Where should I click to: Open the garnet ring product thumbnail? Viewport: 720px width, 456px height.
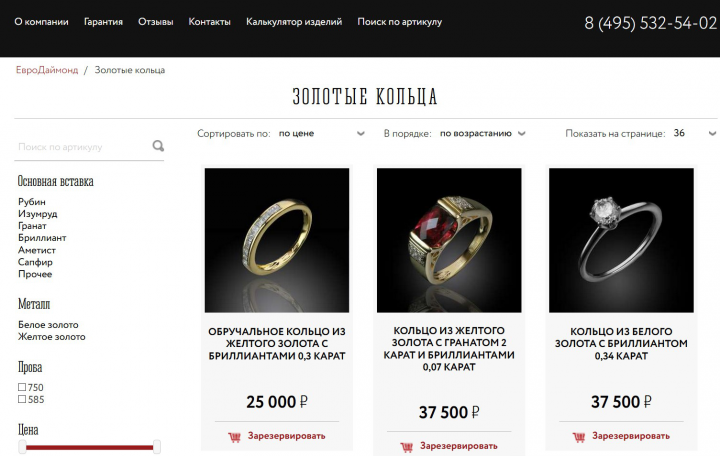[449, 240]
